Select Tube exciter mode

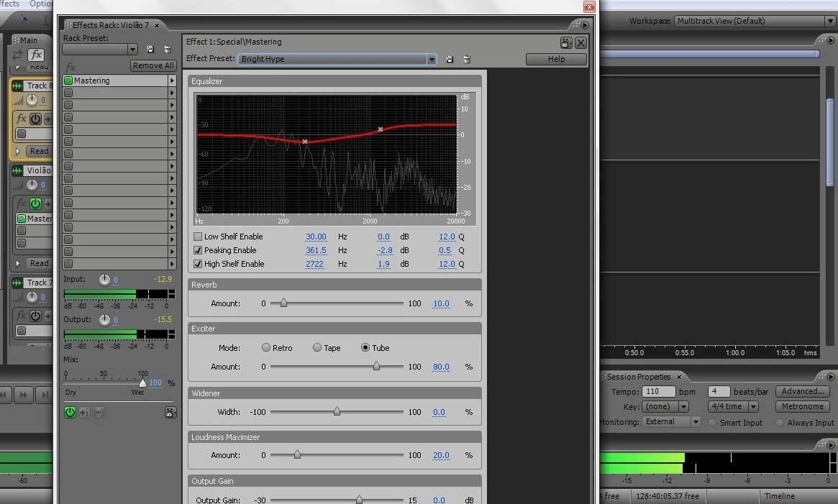coord(365,347)
